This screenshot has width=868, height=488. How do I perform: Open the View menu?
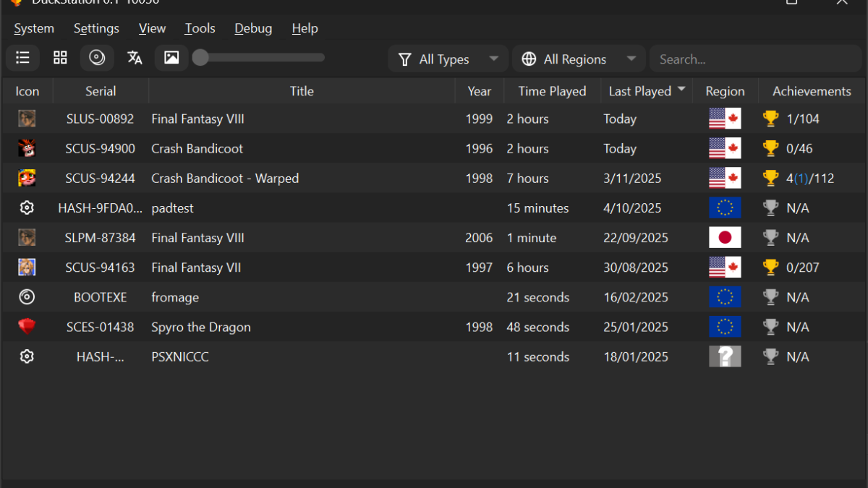click(x=152, y=28)
